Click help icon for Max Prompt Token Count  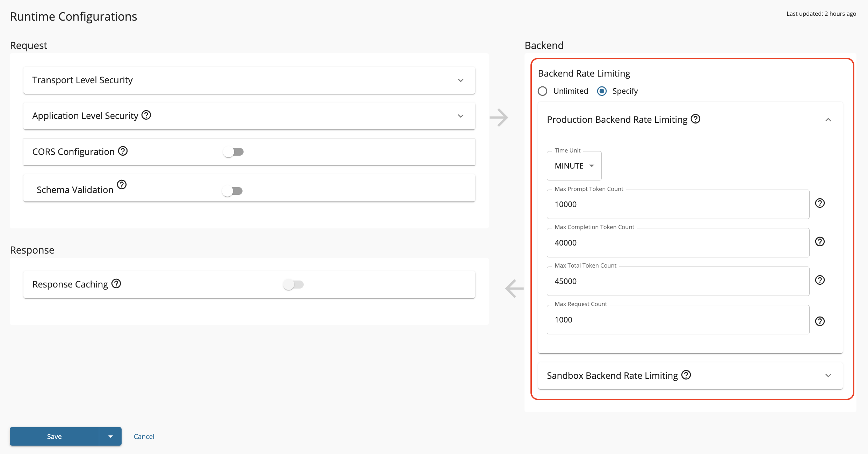tap(820, 203)
